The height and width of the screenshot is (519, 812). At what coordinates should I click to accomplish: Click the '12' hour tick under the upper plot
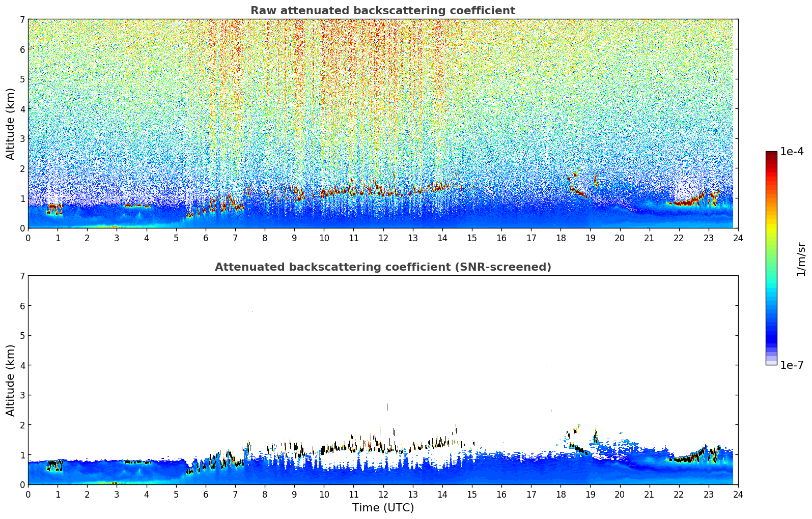point(383,238)
